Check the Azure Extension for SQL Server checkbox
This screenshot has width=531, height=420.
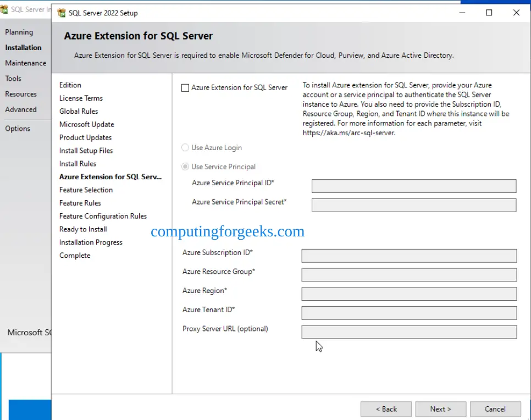point(185,88)
